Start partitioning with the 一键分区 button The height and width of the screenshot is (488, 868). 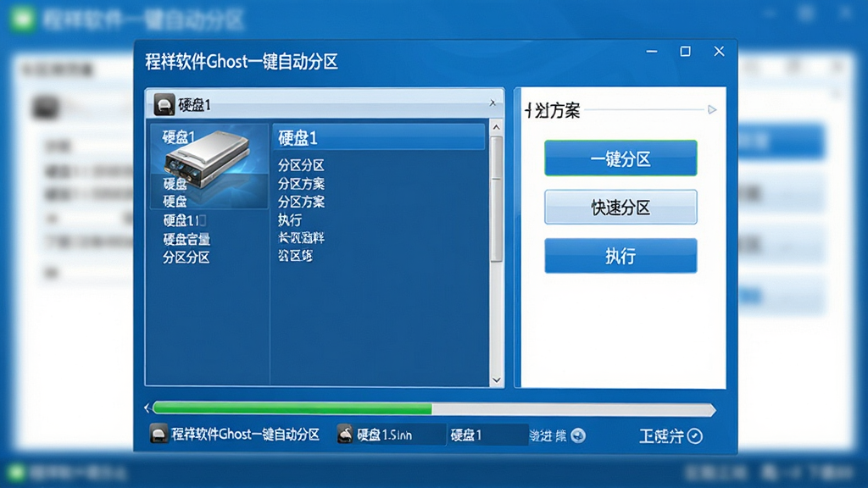tap(620, 158)
